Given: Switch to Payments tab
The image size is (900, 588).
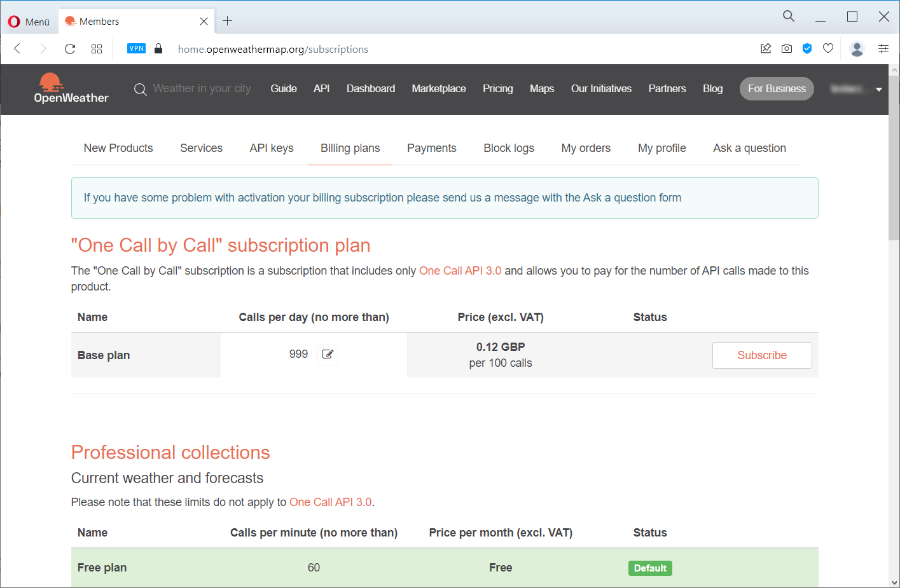Looking at the screenshot, I should coord(432,148).
